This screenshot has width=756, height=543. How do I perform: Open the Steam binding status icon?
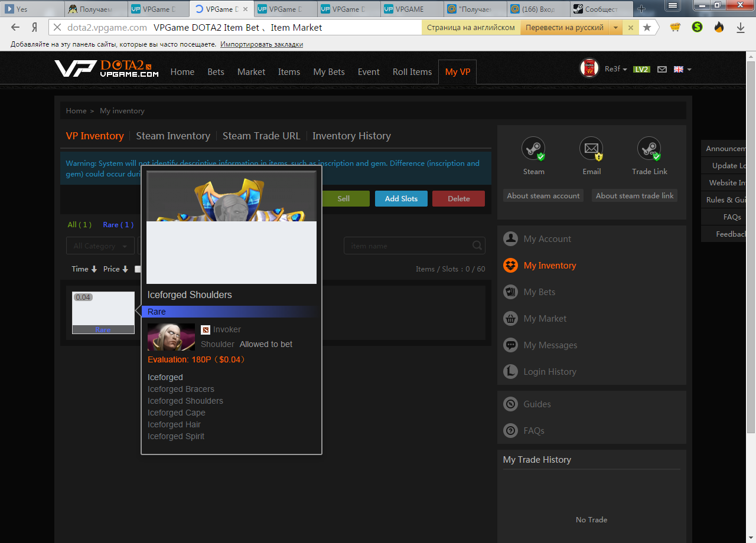point(533,148)
